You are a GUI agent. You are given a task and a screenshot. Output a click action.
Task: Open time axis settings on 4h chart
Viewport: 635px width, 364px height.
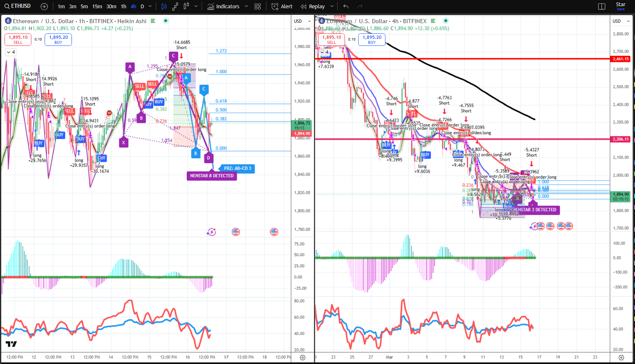point(621,357)
